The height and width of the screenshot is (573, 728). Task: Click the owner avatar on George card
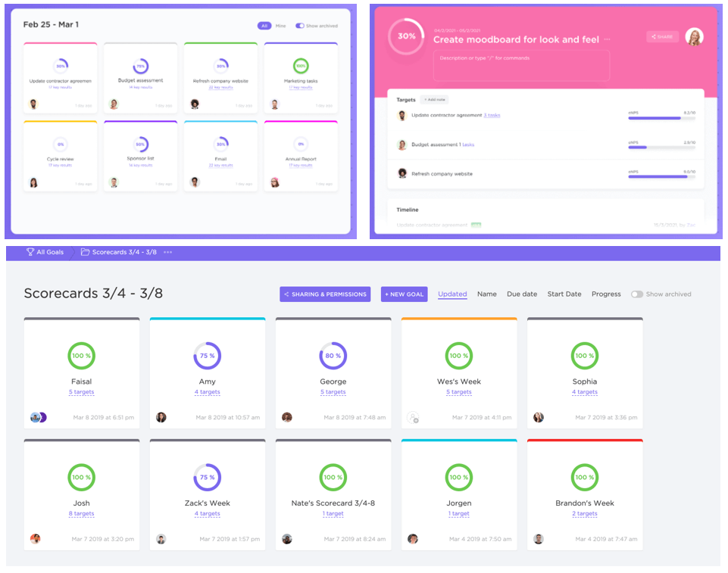point(287,418)
